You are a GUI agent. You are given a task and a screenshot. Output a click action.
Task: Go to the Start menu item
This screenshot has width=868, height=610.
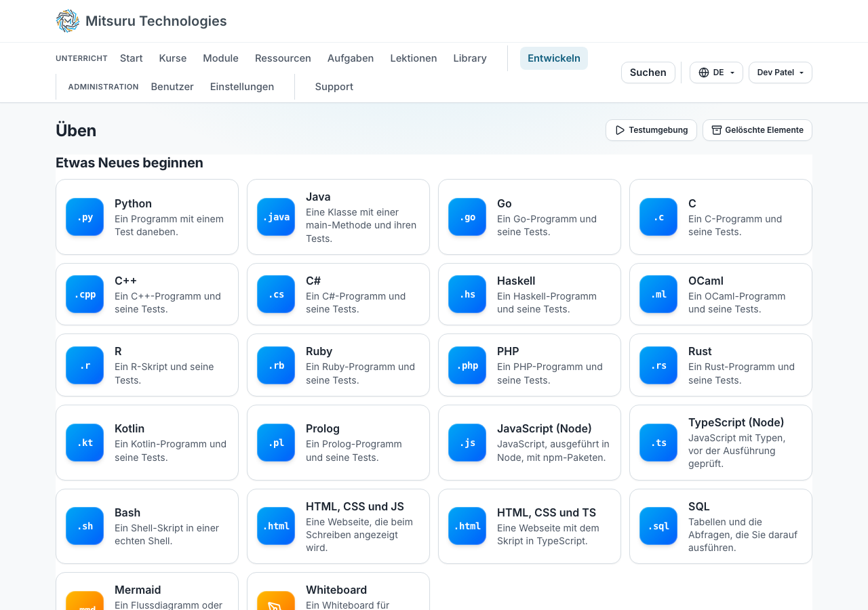pyautogui.click(x=132, y=58)
